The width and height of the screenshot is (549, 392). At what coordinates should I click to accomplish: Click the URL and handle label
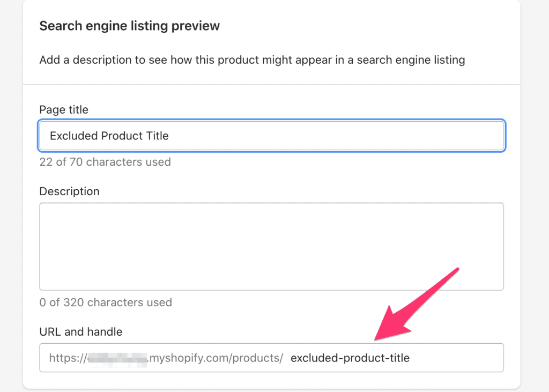[x=81, y=332]
